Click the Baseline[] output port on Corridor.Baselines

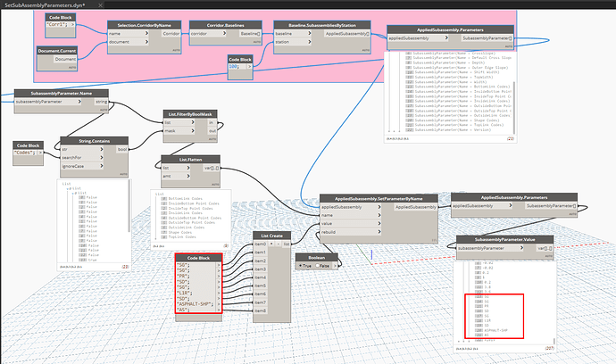[251, 33]
